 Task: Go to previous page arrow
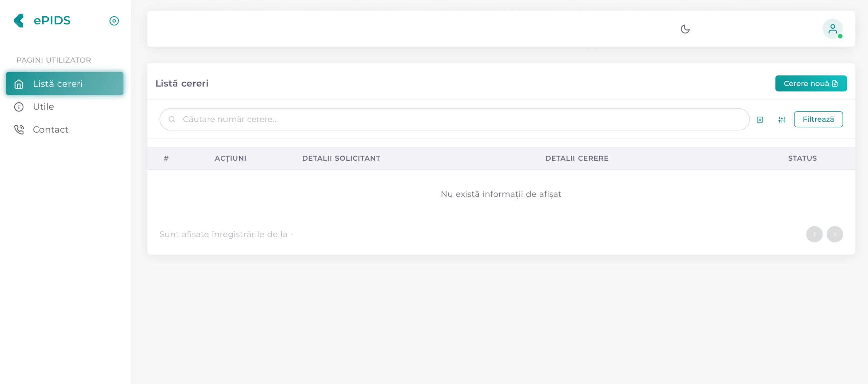(x=814, y=234)
